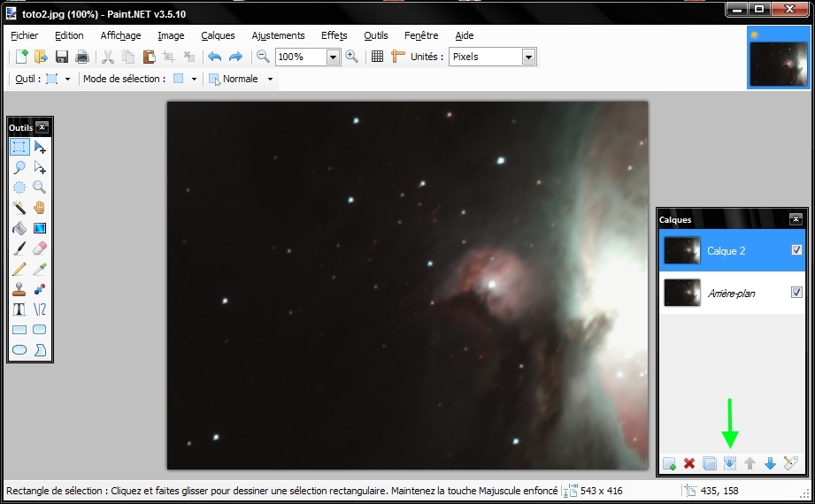815x504 pixels.
Task: Select the Paint Bucket tool
Action: [x=19, y=228]
